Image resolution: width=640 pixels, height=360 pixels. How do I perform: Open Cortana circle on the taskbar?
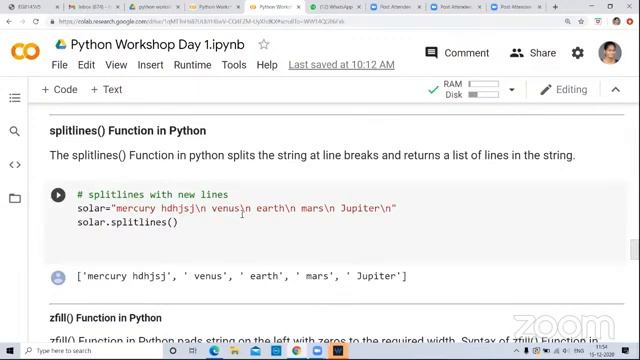(173, 351)
